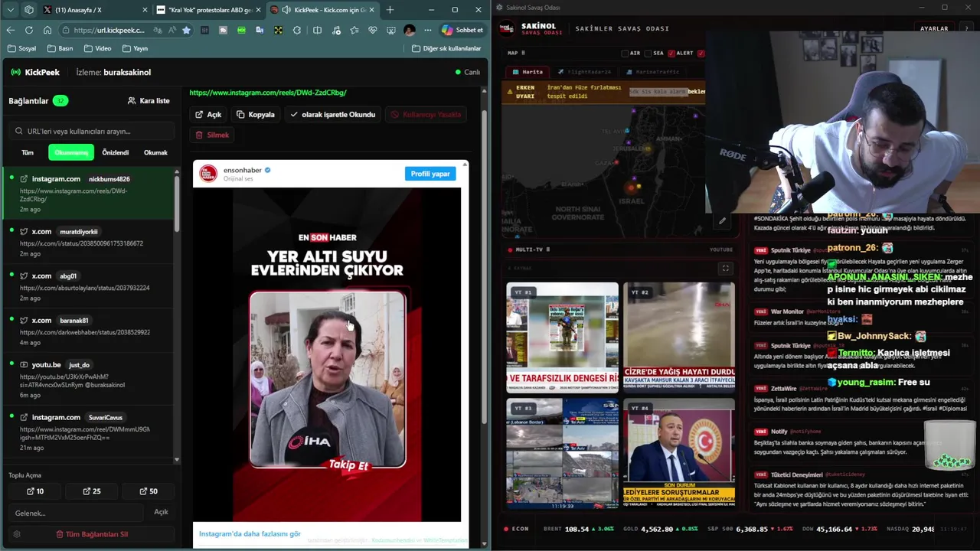The image size is (980, 551).
Task: Open Diğer sık kullanılanlar folder
Action: (446, 48)
